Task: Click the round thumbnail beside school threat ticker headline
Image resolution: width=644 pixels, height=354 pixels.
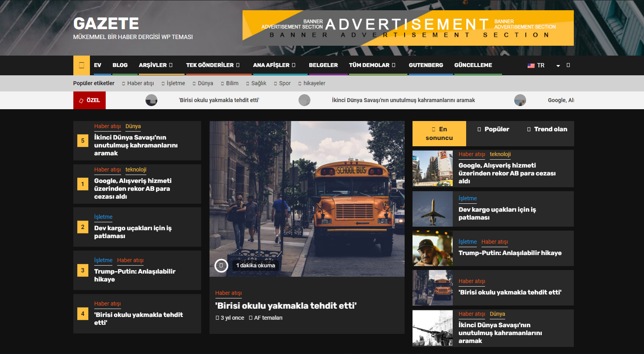Action: (x=151, y=100)
